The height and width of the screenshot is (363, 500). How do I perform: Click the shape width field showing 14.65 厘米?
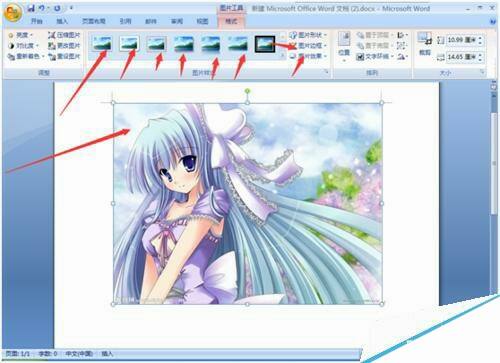pos(461,57)
